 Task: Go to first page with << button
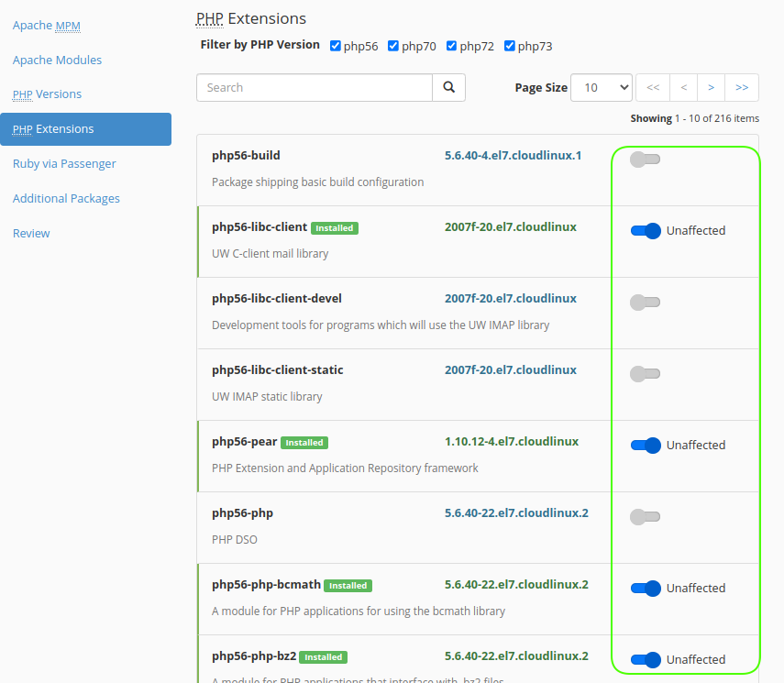(x=653, y=88)
